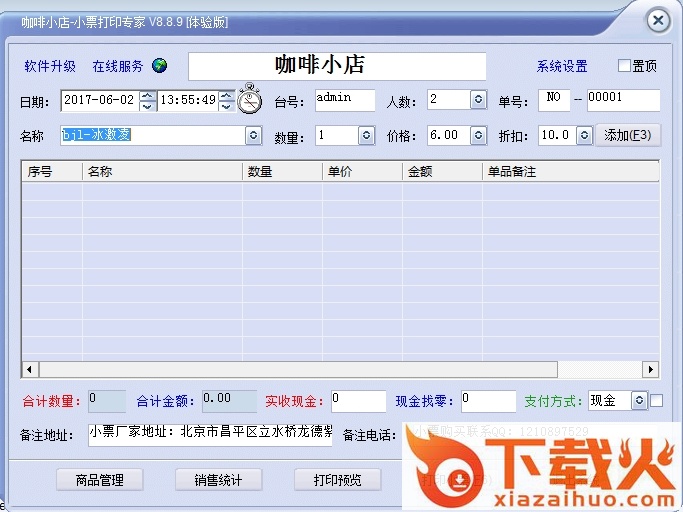Open 商品管理 product management

pos(99,480)
